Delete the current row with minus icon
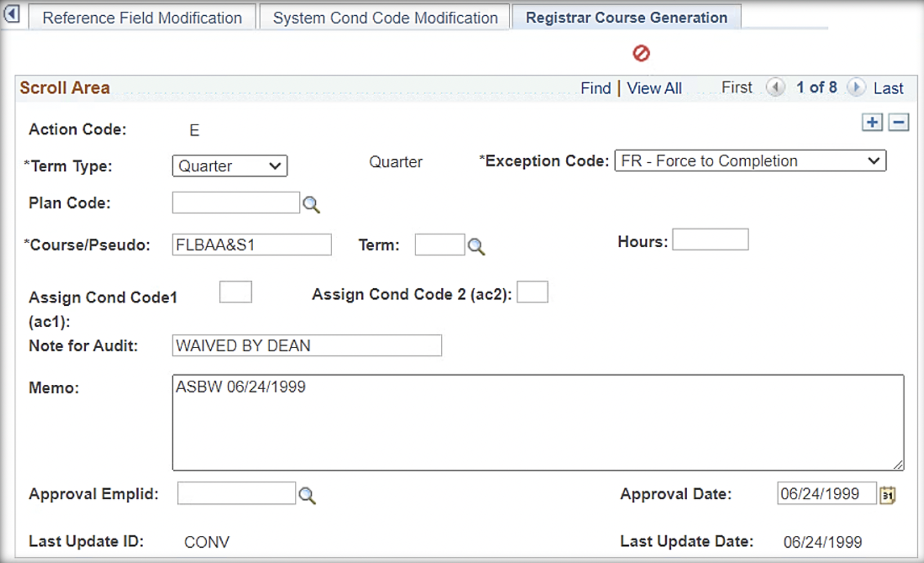924x563 pixels. [x=898, y=122]
